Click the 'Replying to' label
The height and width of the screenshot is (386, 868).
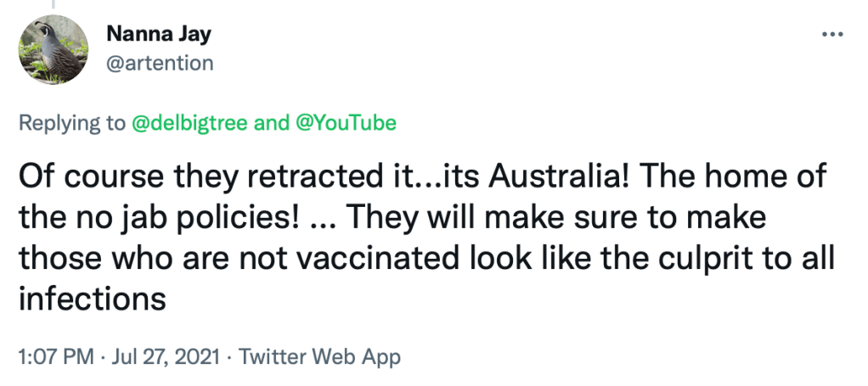(72, 122)
